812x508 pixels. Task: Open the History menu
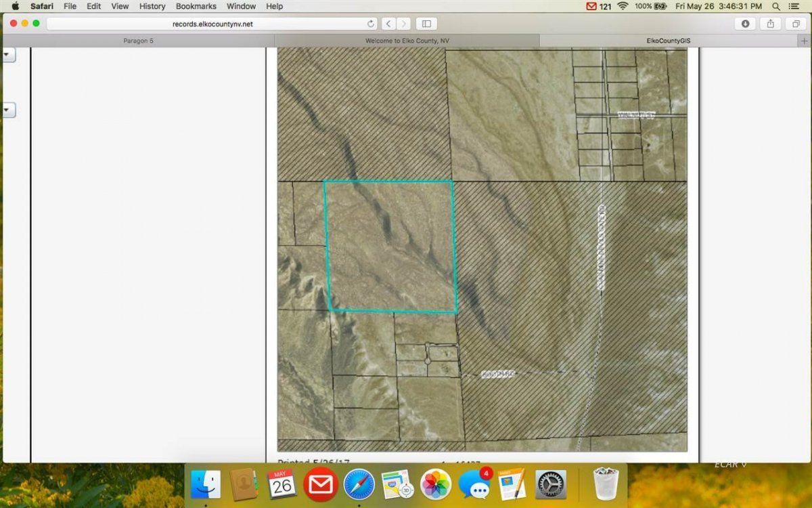[152, 6]
